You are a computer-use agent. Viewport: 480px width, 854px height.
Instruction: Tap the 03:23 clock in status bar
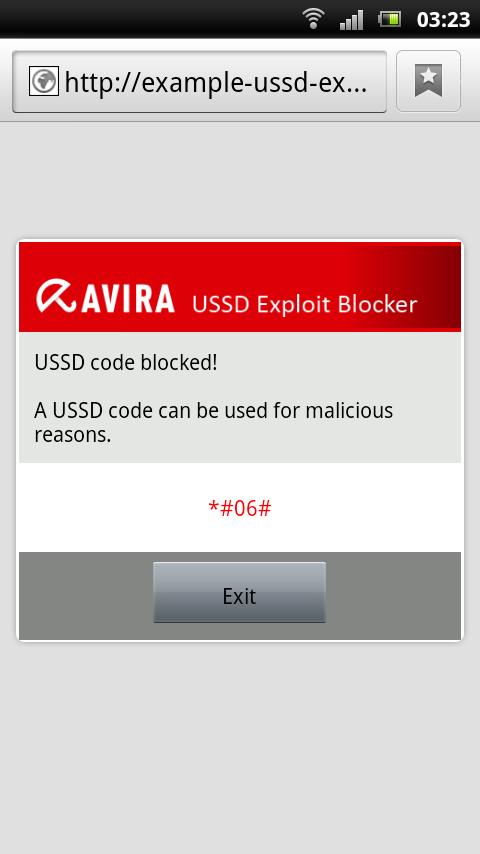coord(443,20)
